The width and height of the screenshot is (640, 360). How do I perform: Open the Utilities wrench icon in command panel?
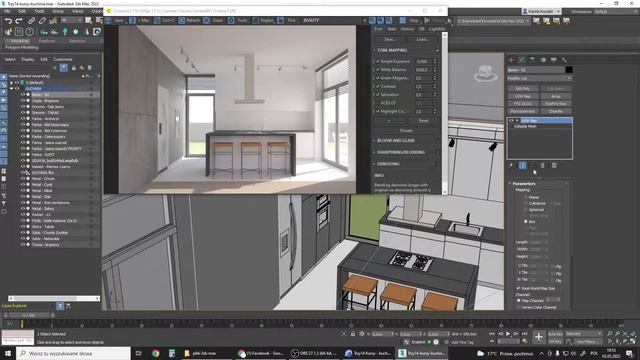pos(564,60)
